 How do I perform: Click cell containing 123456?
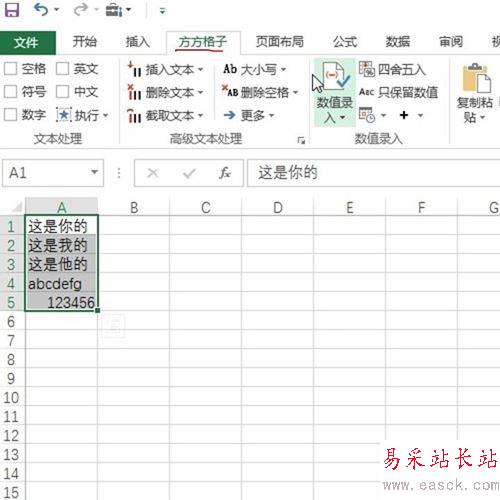click(x=61, y=302)
